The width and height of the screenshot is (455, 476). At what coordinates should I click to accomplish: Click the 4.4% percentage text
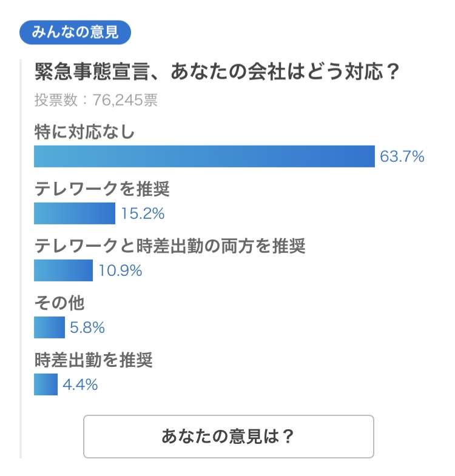click(80, 384)
